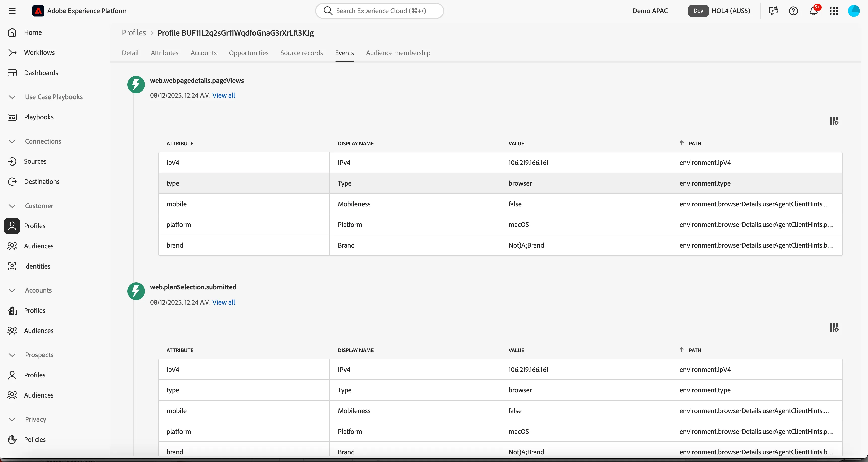The width and height of the screenshot is (868, 462).
Task: Open Identities from the sidebar
Action: point(37,266)
